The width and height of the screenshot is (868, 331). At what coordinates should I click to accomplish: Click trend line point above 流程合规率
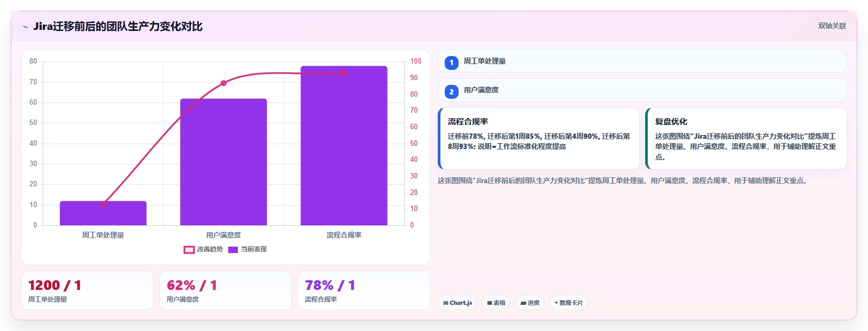[344, 73]
